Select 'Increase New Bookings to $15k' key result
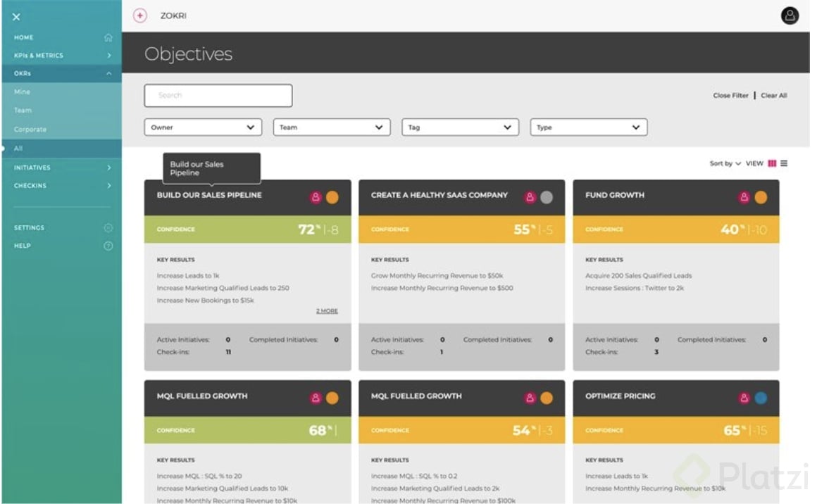 [205, 301]
